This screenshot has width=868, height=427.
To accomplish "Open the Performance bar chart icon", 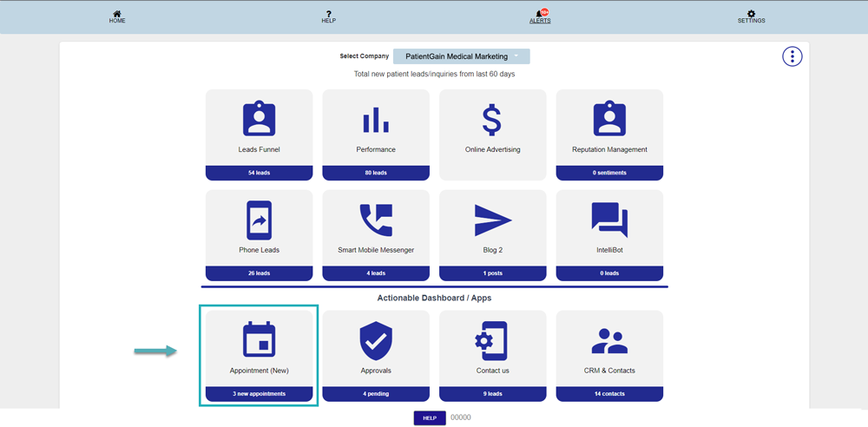I will 376,120.
